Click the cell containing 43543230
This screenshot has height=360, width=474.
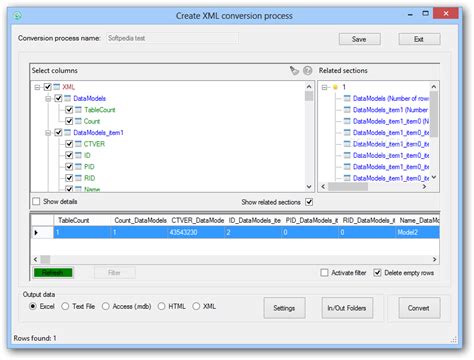(x=197, y=232)
